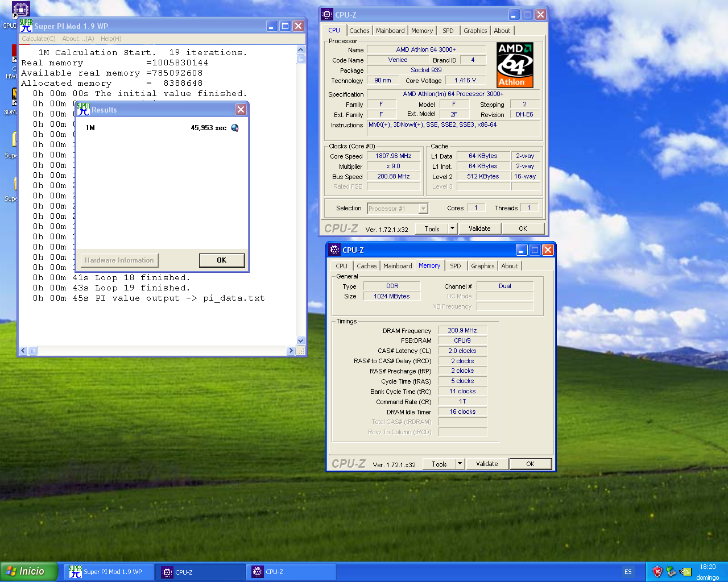Select Memory tab in upper CPU-Z window

pos(422,31)
